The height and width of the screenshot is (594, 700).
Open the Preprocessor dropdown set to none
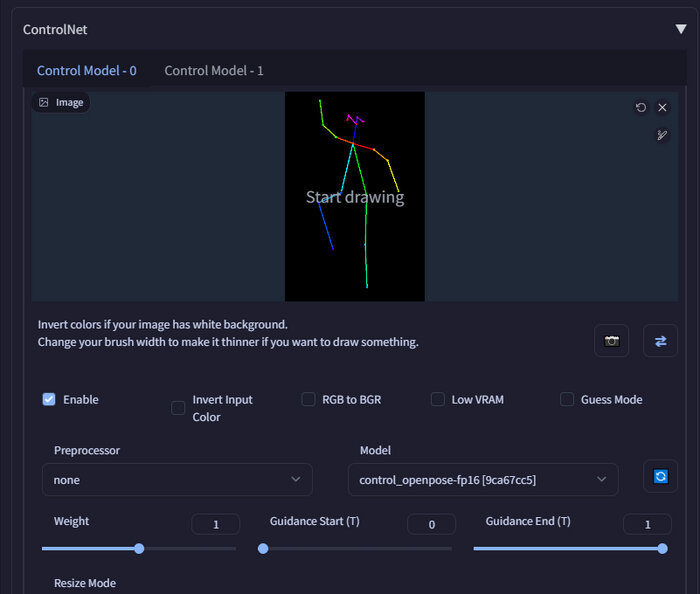[x=177, y=480]
